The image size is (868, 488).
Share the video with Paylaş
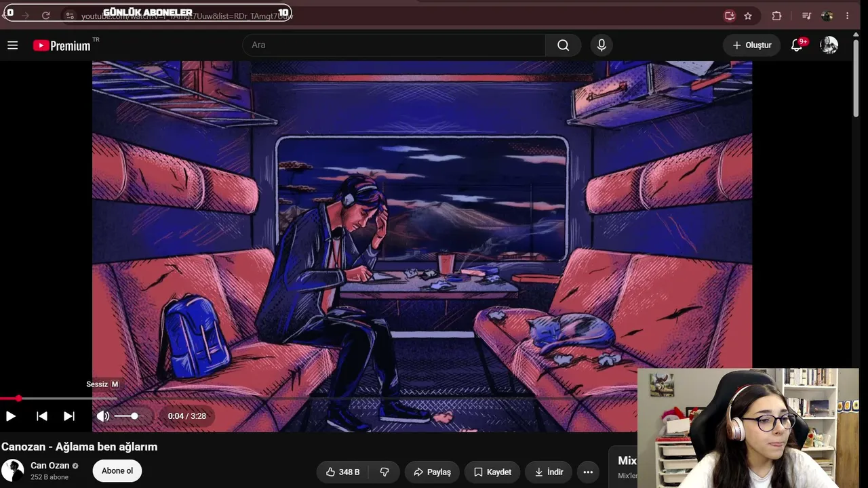point(432,472)
